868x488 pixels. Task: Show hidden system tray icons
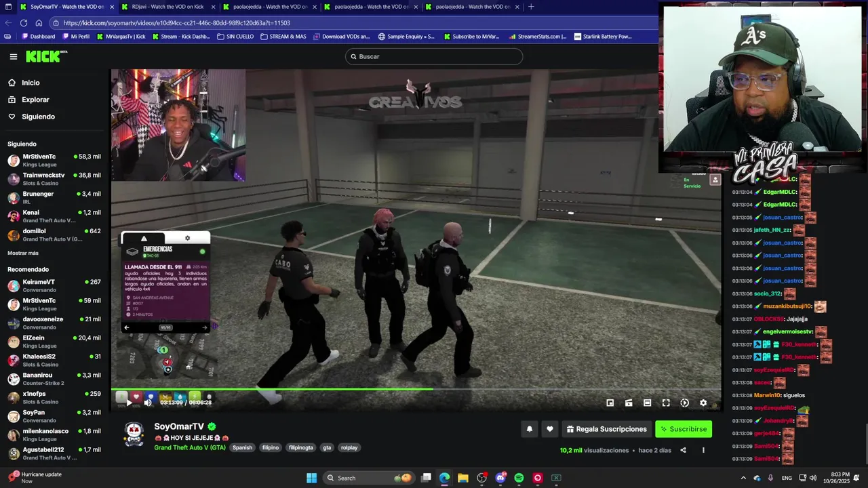(x=743, y=478)
